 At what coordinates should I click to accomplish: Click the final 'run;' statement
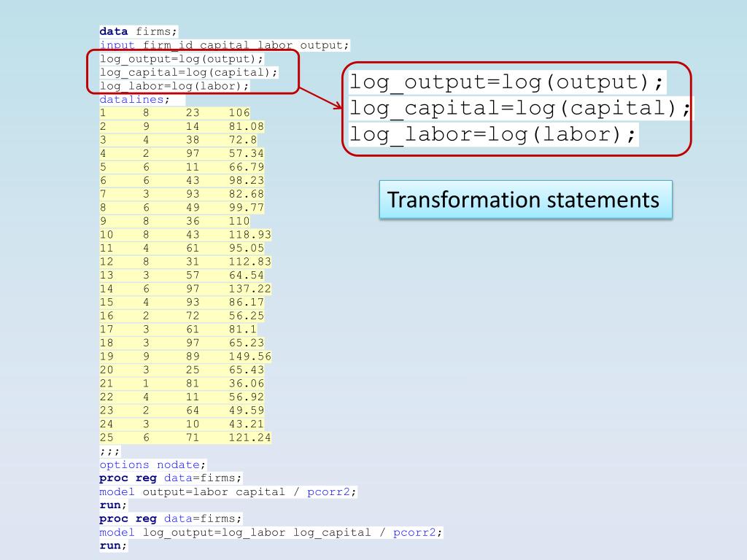pos(113,545)
